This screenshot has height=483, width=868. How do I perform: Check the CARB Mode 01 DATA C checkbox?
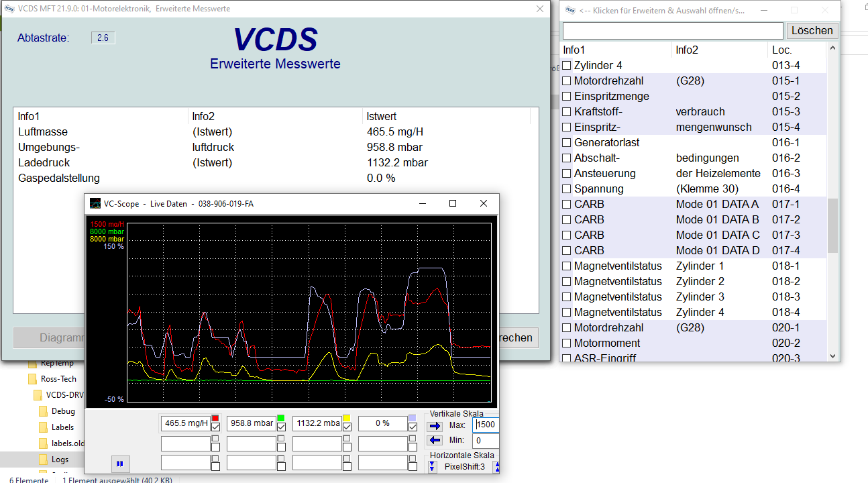pyautogui.click(x=567, y=235)
